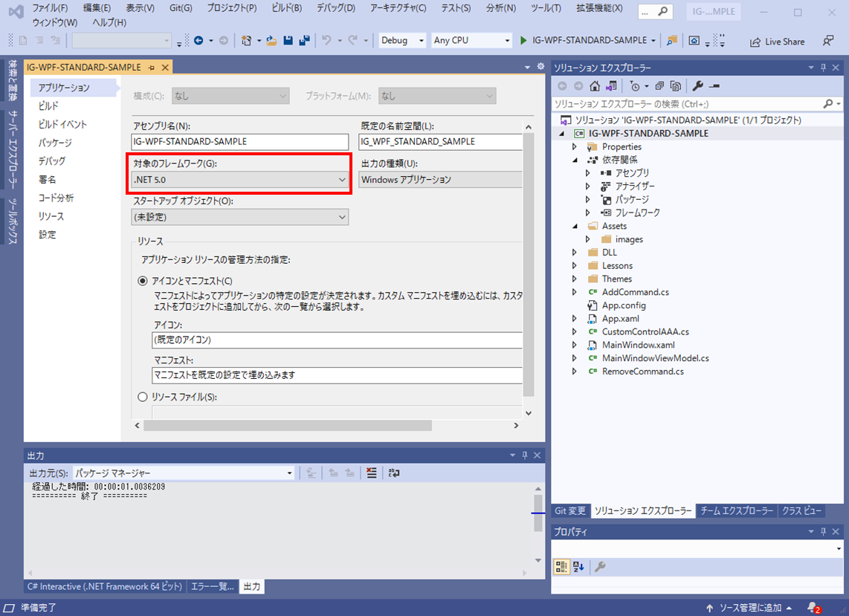Click the search magnifier in the title bar
This screenshot has width=849, height=616.
662,11
